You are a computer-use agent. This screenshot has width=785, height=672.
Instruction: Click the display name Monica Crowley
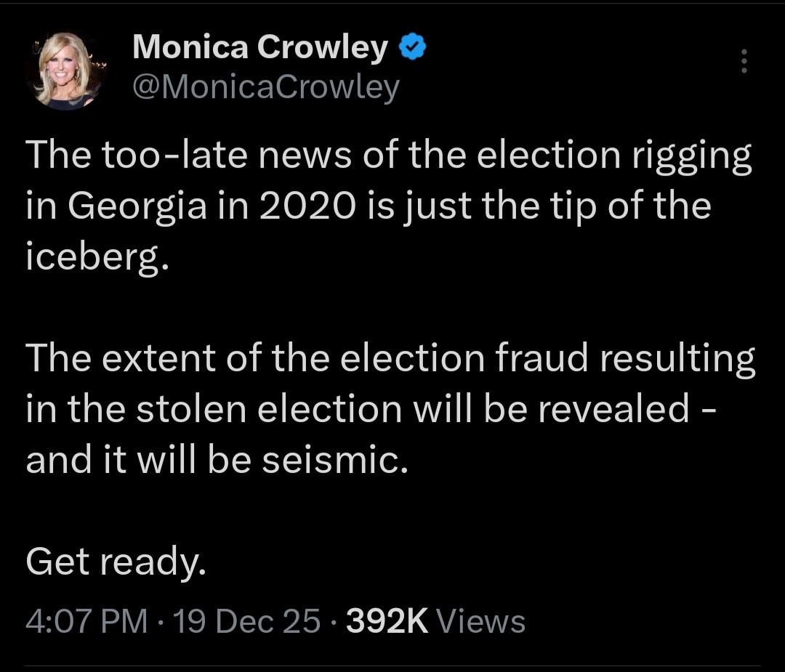tap(260, 49)
